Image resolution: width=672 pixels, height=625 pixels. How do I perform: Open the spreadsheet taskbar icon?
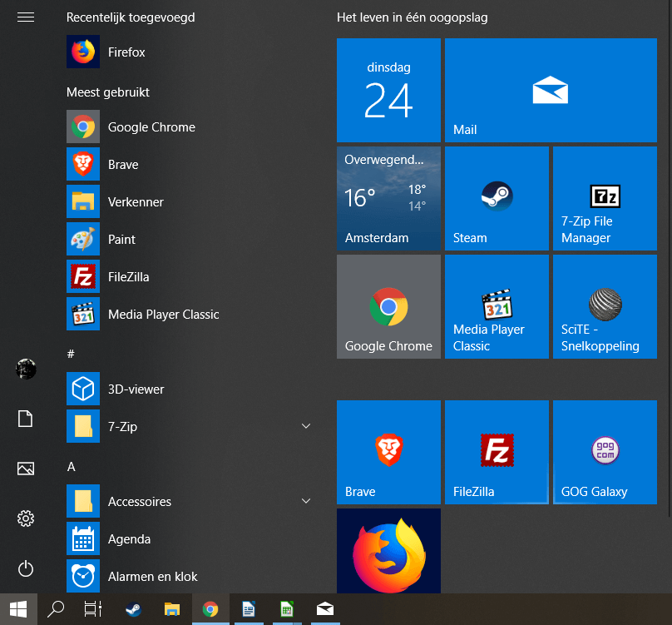click(287, 609)
